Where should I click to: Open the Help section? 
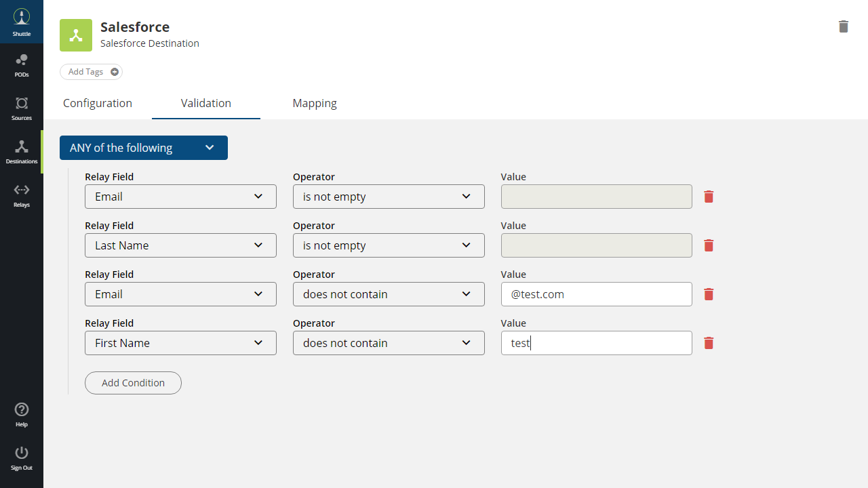coord(22,415)
